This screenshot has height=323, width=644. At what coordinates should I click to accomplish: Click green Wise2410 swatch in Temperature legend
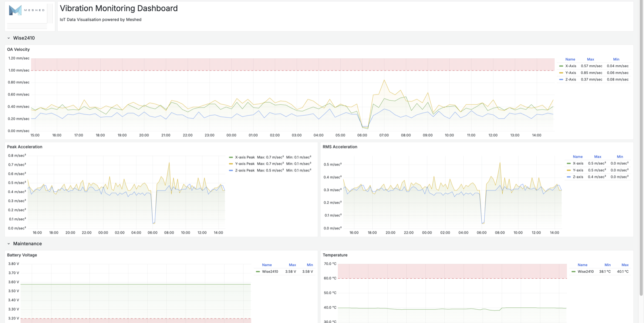click(x=574, y=272)
